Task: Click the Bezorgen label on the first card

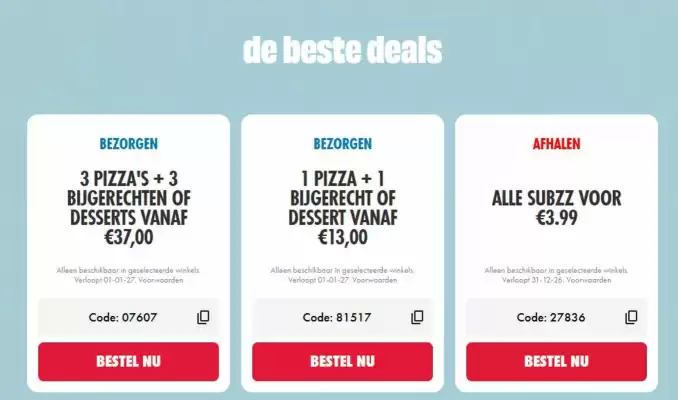Action: click(x=128, y=144)
